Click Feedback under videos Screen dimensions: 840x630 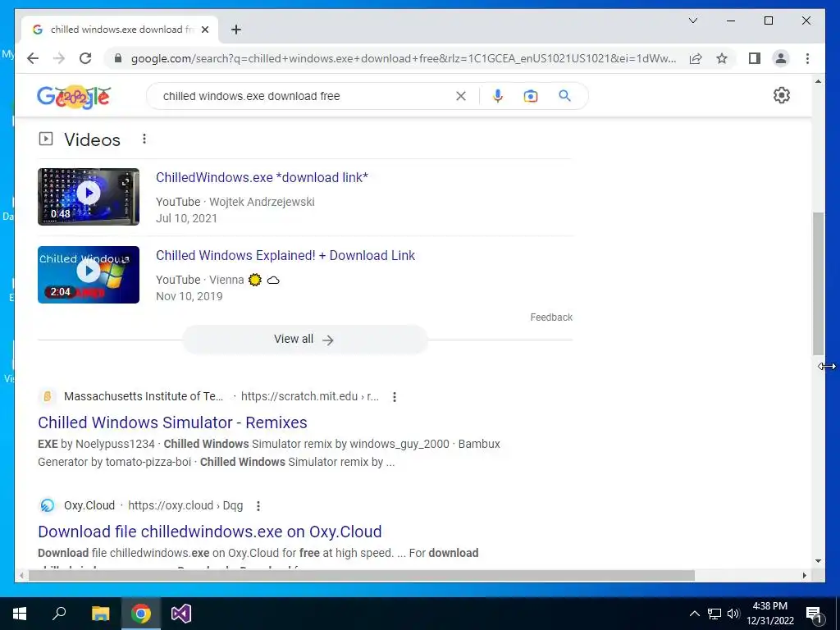(551, 317)
